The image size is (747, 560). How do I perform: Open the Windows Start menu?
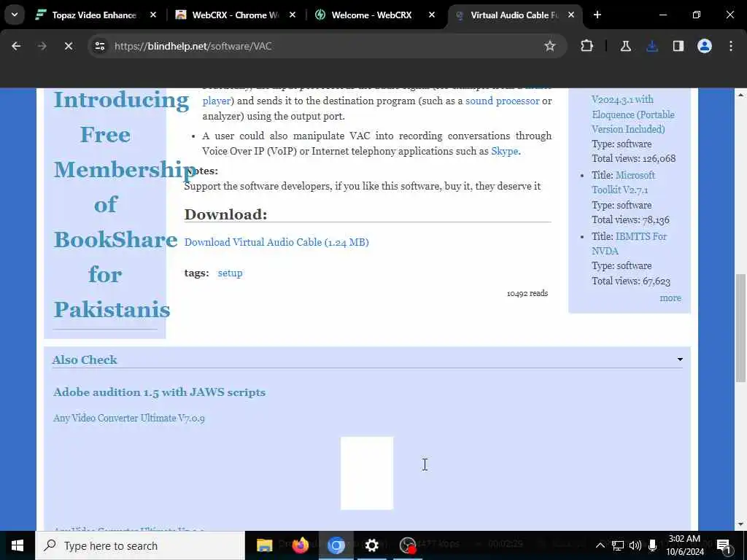(18, 545)
